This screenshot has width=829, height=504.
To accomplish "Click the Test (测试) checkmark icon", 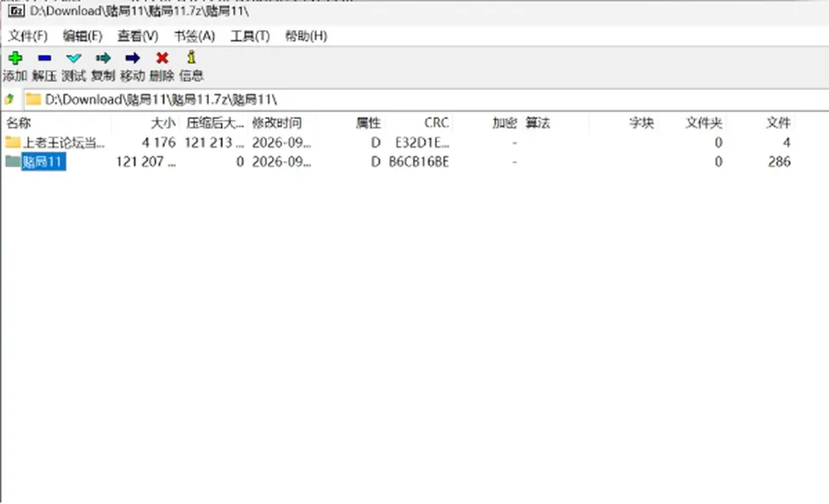I will (74, 58).
